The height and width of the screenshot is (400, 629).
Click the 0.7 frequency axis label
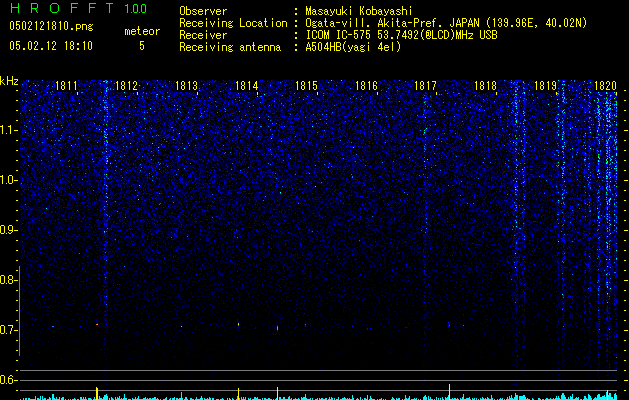tap(8, 330)
